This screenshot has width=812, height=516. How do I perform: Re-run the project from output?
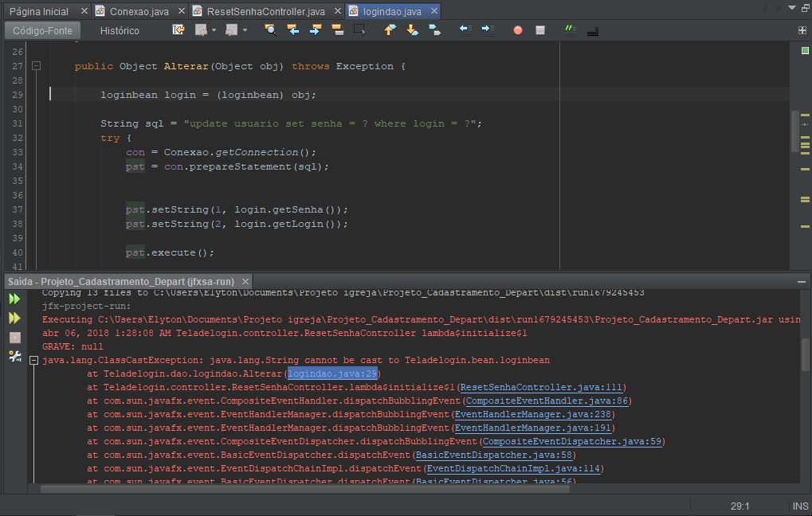[14, 299]
